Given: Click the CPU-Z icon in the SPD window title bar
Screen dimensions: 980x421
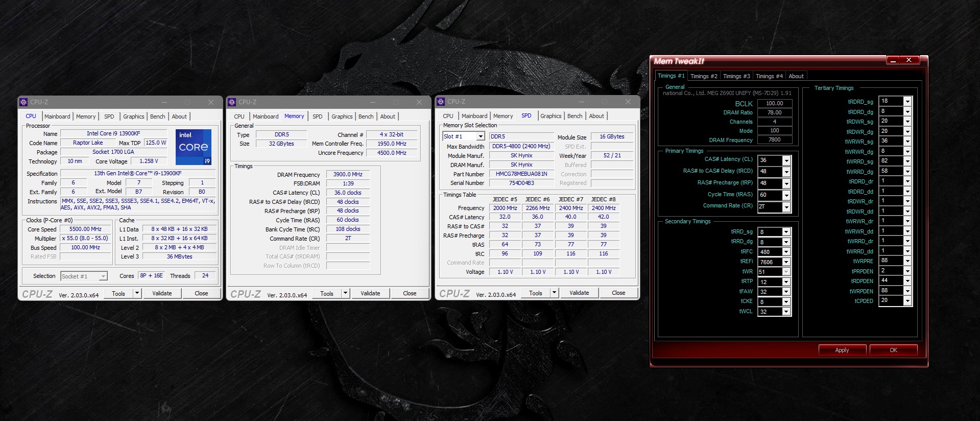Looking at the screenshot, I should tap(441, 102).
